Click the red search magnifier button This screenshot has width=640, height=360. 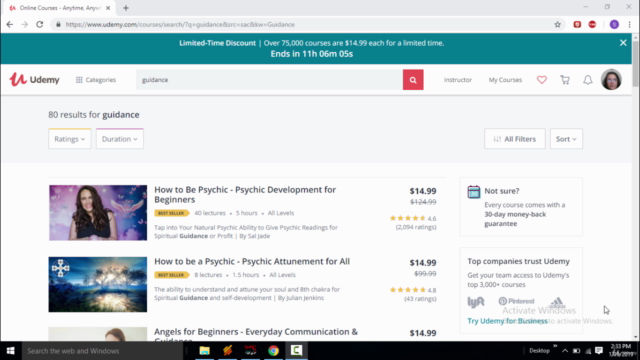coord(413,80)
